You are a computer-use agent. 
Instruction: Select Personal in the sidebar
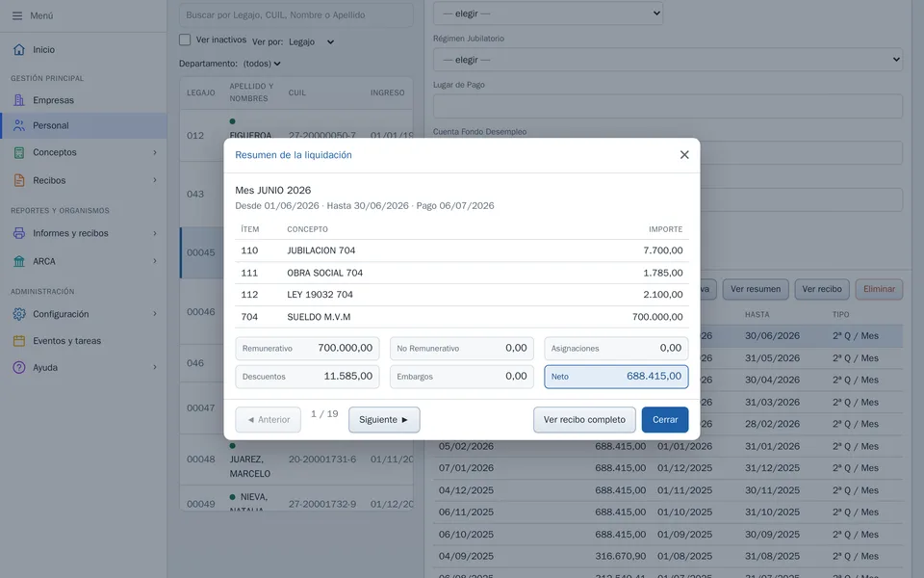point(84,125)
